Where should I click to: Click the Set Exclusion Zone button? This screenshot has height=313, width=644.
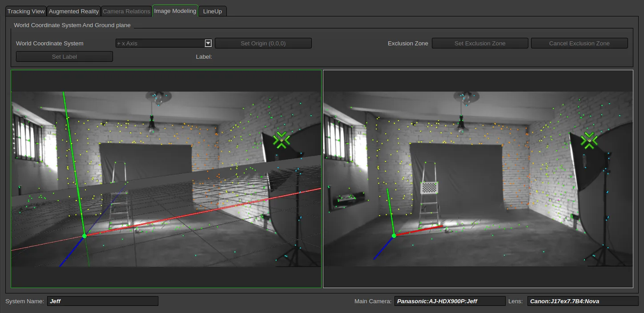pyautogui.click(x=480, y=43)
